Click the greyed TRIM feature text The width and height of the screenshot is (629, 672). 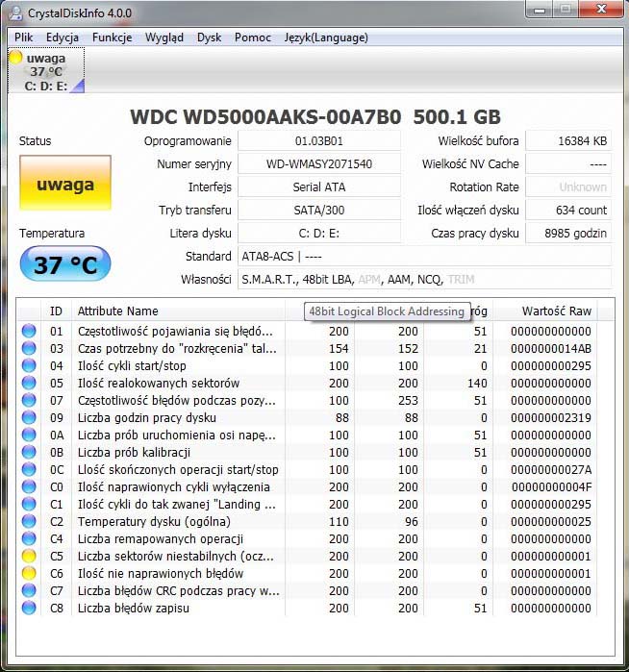tap(461, 280)
